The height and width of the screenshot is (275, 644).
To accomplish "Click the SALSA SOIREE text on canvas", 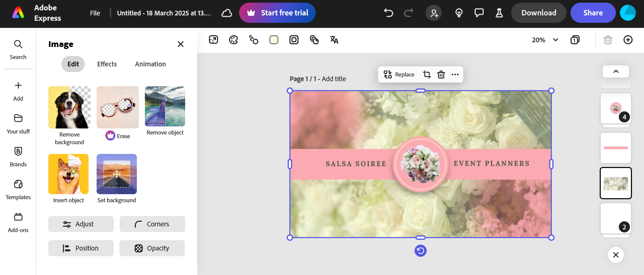I will pos(356,164).
